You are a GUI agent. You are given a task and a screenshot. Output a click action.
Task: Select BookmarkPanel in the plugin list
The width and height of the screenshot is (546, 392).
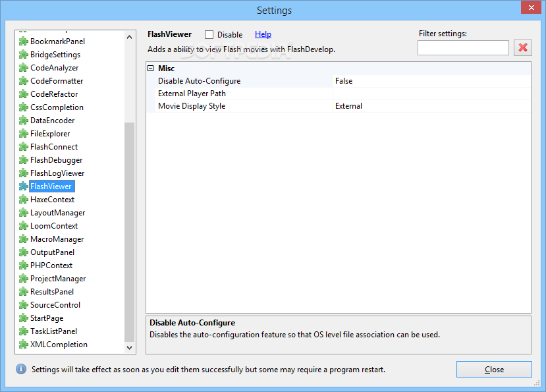click(57, 42)
